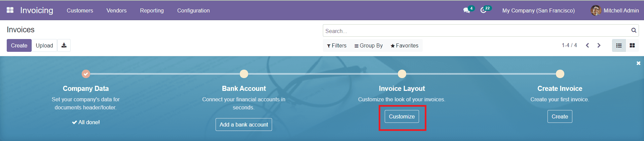
Task: Click the Create Invoice heading
Action: 560,89
